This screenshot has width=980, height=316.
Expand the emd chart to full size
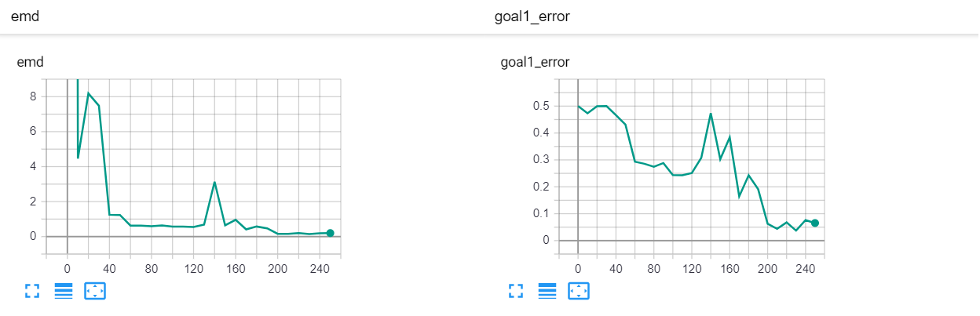click(31, 291)
